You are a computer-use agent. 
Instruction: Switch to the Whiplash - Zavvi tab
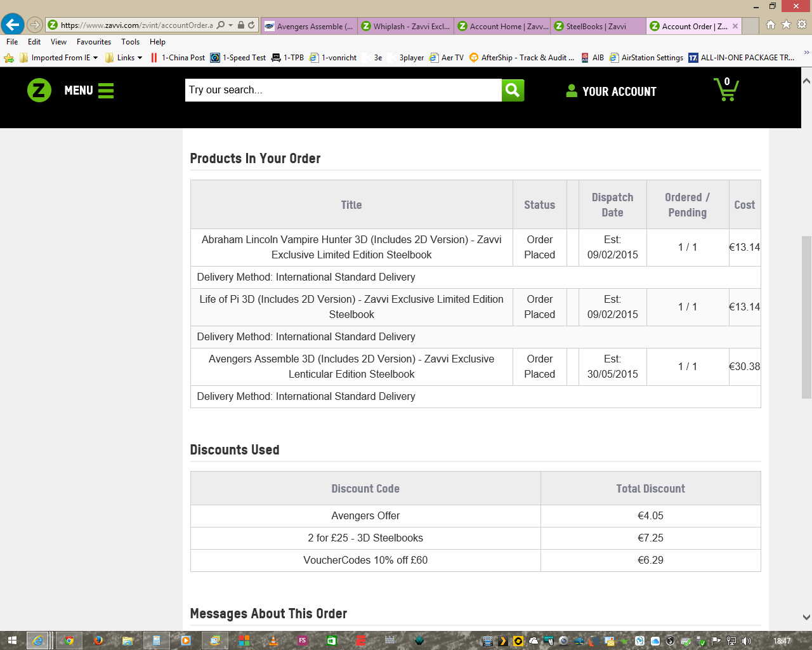point(405,26)
